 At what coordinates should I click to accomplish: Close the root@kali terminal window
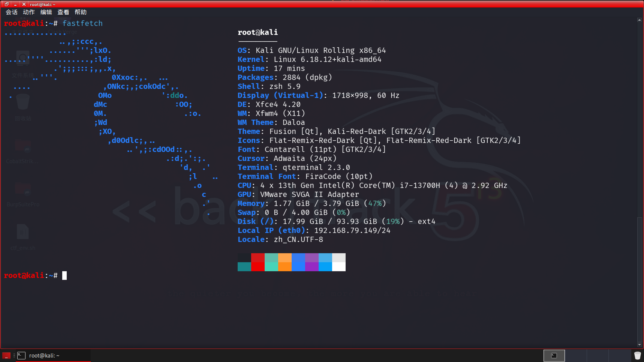point(24,4)
